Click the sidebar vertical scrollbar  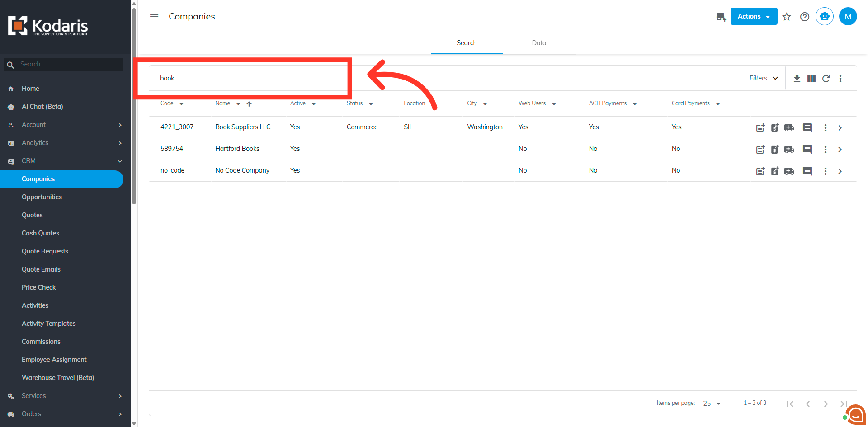134,106
